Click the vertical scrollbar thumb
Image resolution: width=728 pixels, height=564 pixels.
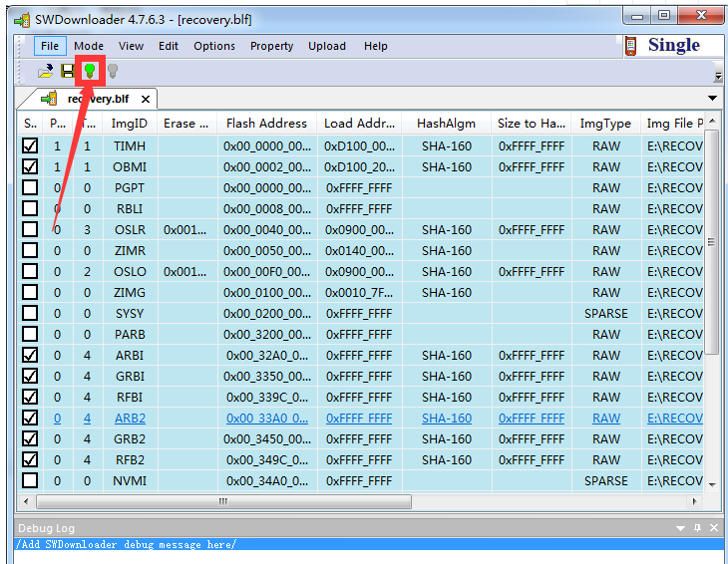(x=711, y=242)
